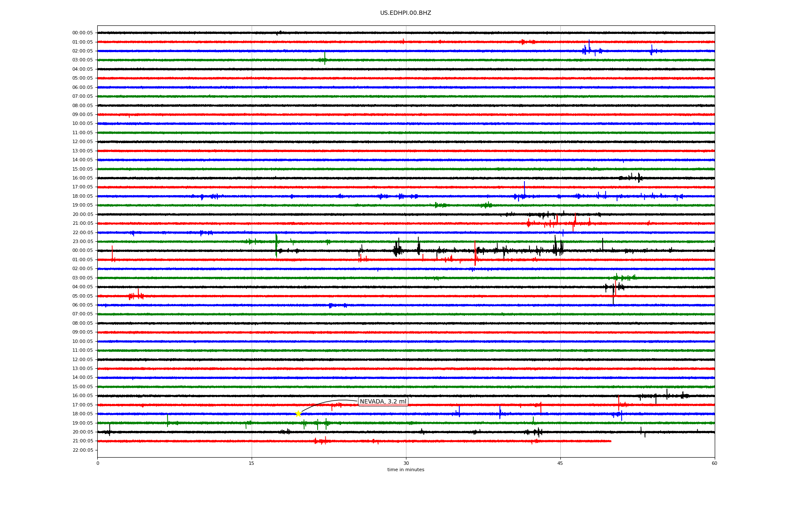Click the yellow star event marker
The width and height of the screenshot is (812, 508).
pos(298,414)
